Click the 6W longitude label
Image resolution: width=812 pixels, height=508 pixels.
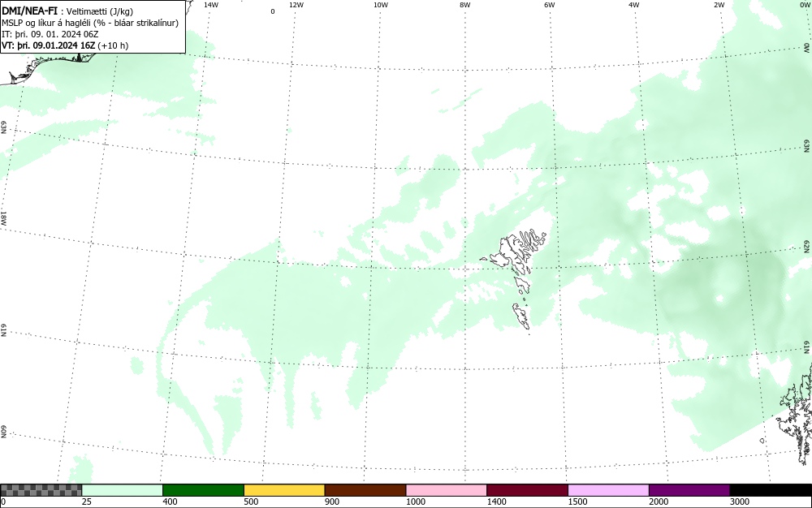(x=550, y=5)
